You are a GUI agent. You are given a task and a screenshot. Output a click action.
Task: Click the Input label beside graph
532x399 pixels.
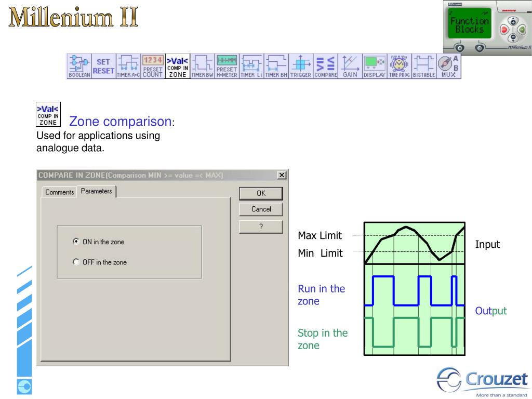click(x=487, y=244)
